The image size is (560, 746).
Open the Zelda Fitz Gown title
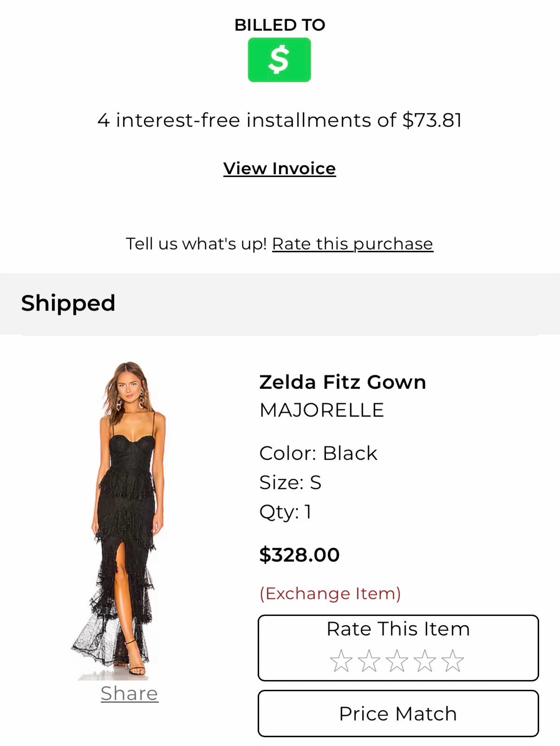[x=343, y=382]
